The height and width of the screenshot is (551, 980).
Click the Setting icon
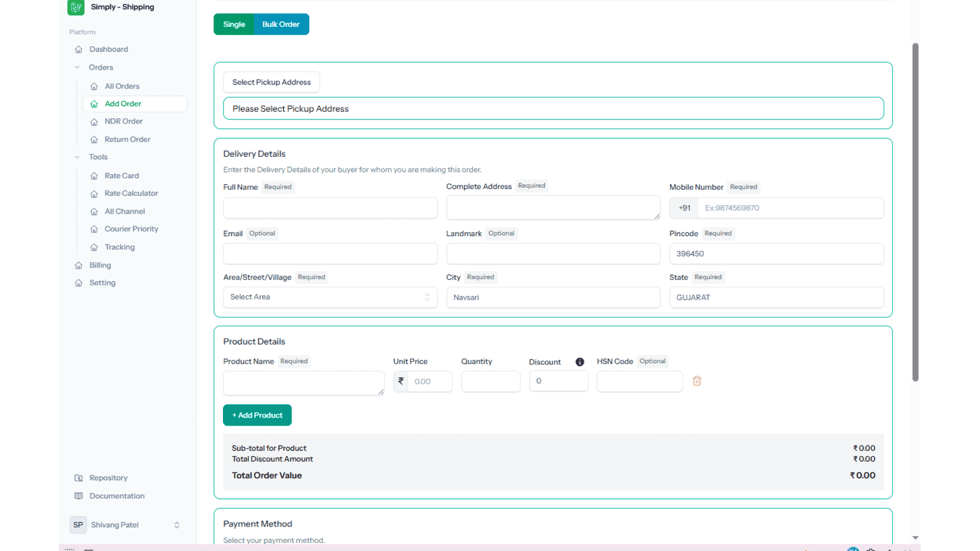[78, 283]
